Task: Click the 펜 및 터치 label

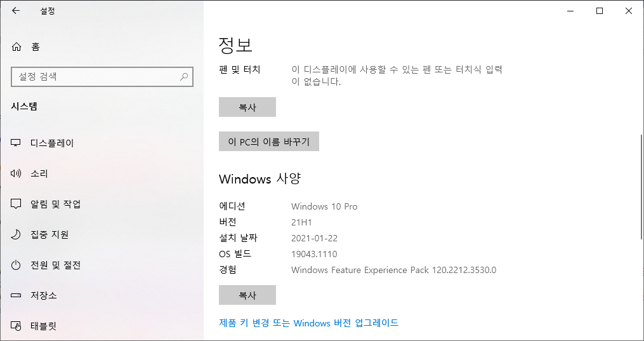Action: (240, 69)
